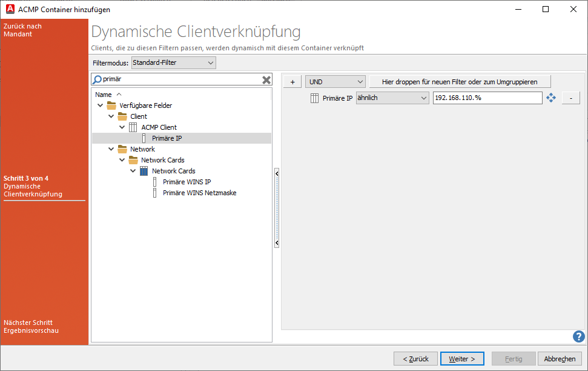Collapse the Verfügbare Felder node
This screenshot has width=588, height=371.
point(100,105)
